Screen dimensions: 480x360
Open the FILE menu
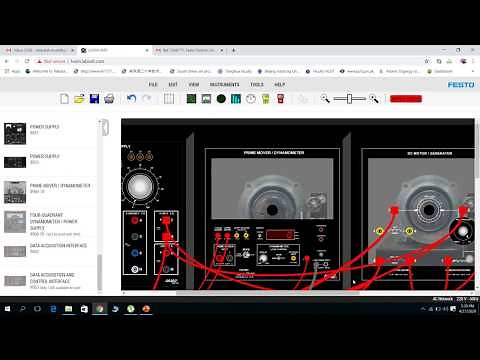tap(153, 85)
